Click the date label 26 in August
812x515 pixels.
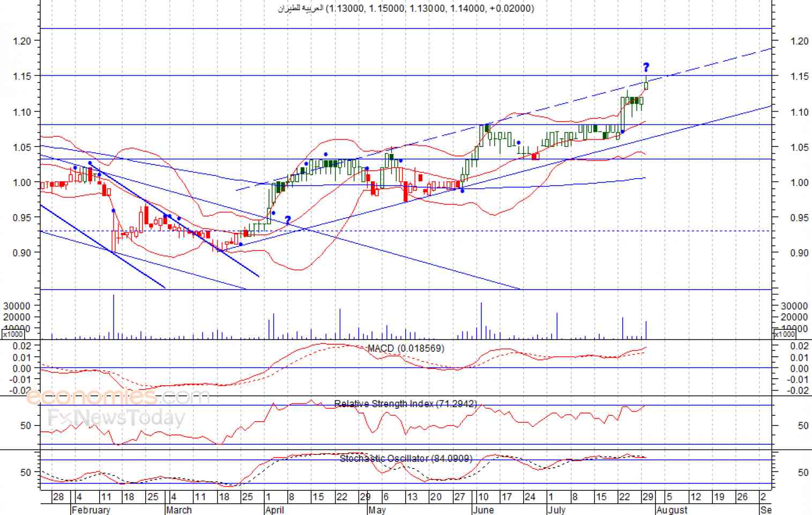pyautogui.click(x=742, y=497)
